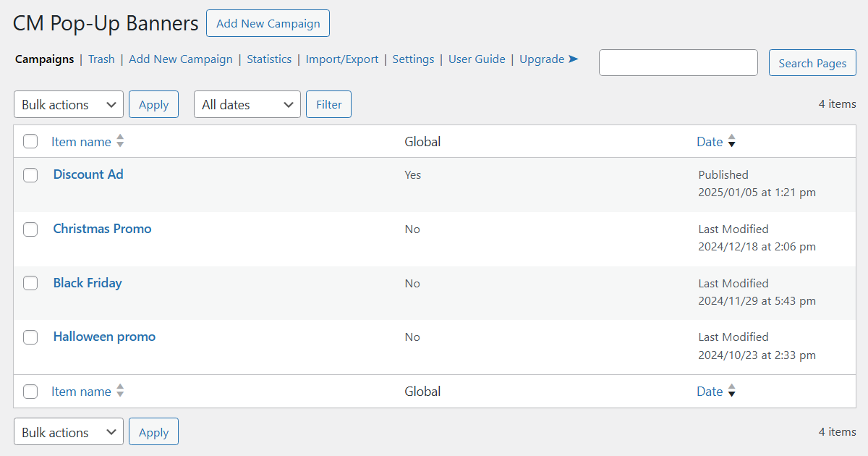868x456 pixels.
Task: Switch to the Campaigns tab
Action: tap(45, 59)
